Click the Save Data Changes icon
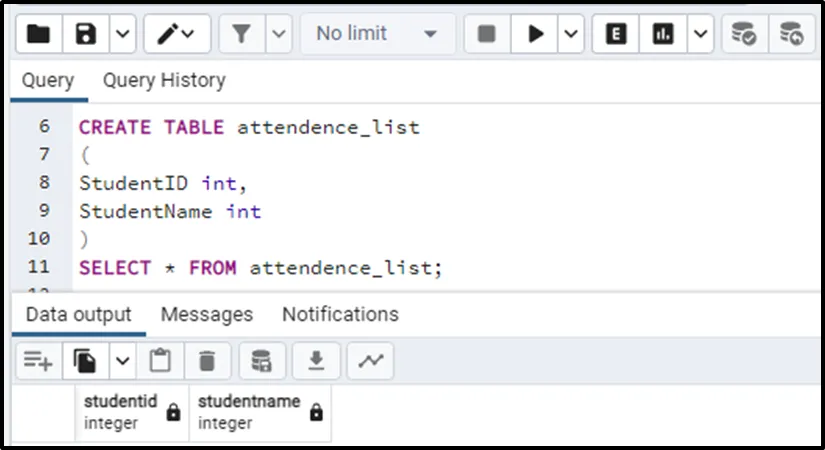 pyautogui.click(x=262, y=360)
